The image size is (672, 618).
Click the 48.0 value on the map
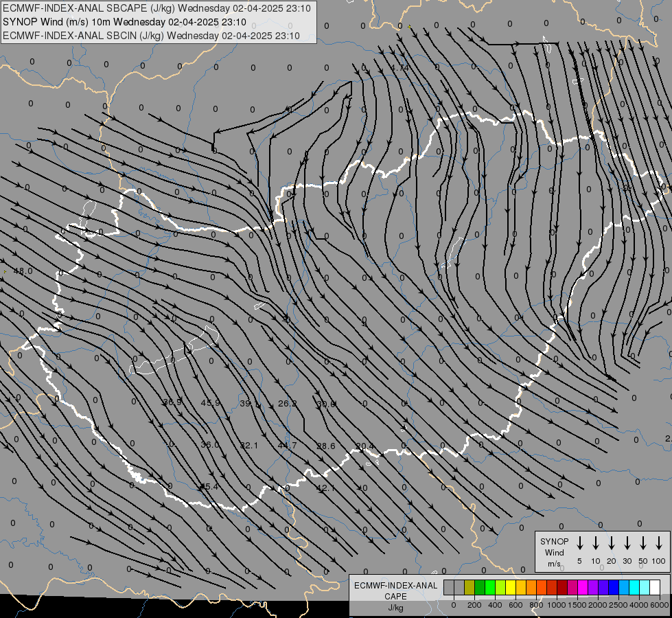pyautogui.click(x=23, y=271)
